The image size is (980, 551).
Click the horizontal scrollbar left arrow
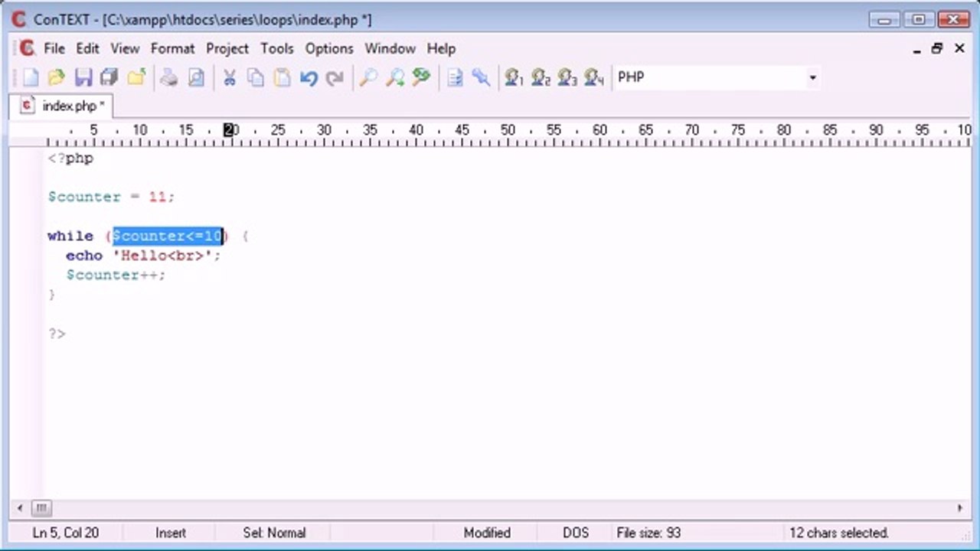(21, 508)
